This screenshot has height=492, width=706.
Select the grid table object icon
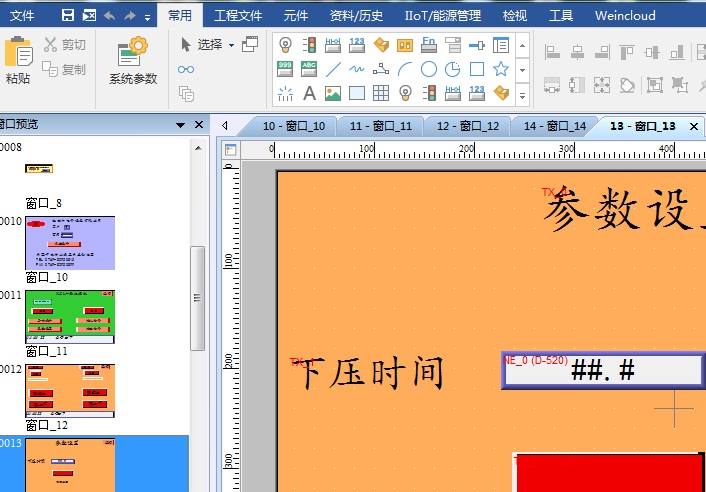[381, 93]
